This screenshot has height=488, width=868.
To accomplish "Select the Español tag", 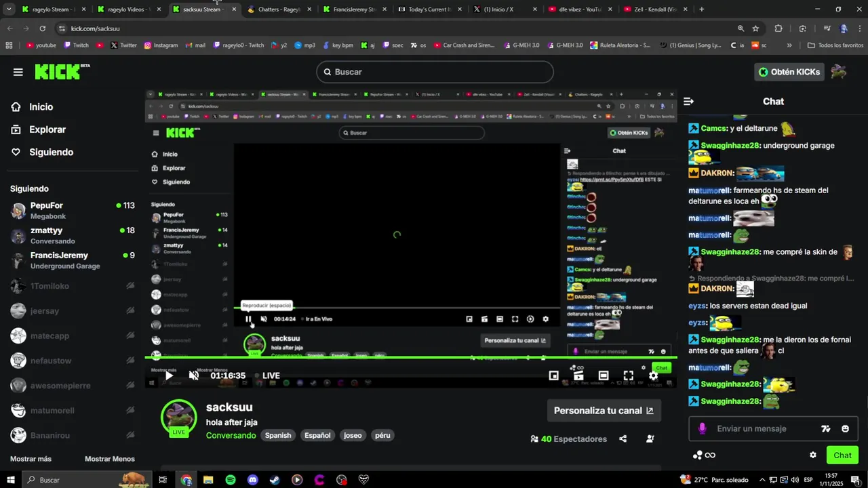I will click(x=317, y=435).
